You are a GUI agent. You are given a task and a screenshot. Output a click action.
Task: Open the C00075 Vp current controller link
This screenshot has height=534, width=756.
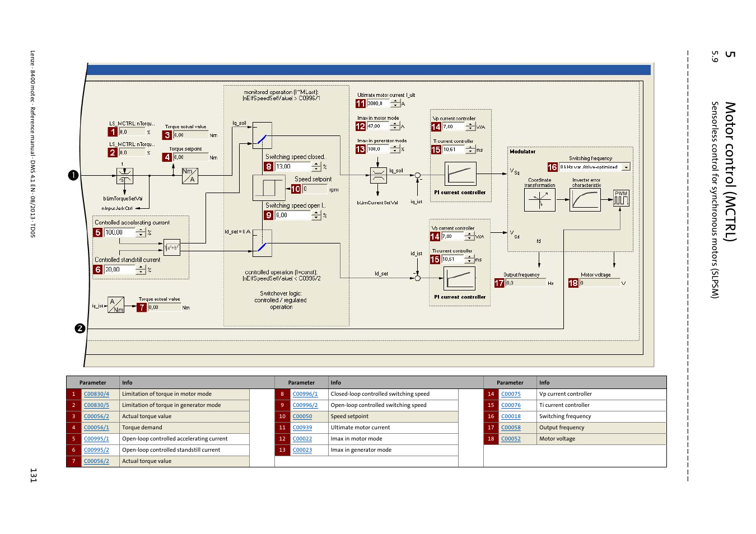click(511, 394)
